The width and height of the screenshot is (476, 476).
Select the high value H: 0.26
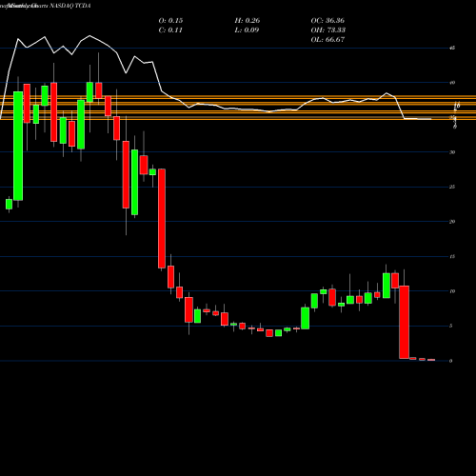coord(248,21)
